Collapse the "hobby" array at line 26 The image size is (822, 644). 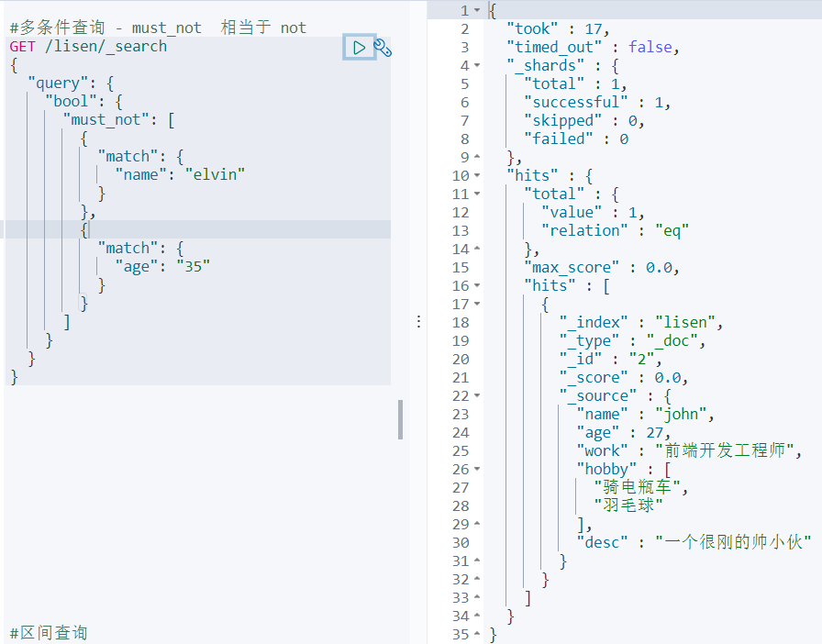click(477, 470)
